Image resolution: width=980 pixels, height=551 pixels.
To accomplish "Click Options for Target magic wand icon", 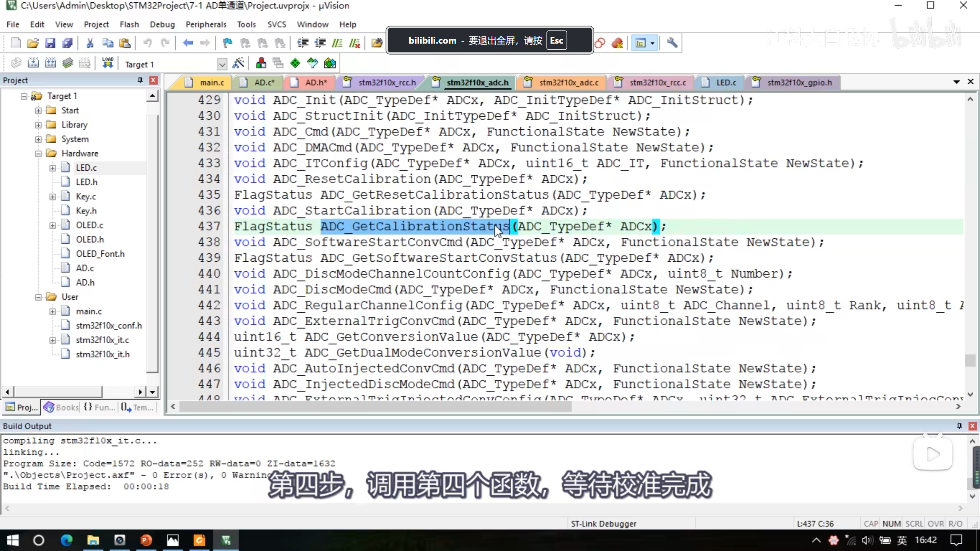I will click(x=238, y=63).
